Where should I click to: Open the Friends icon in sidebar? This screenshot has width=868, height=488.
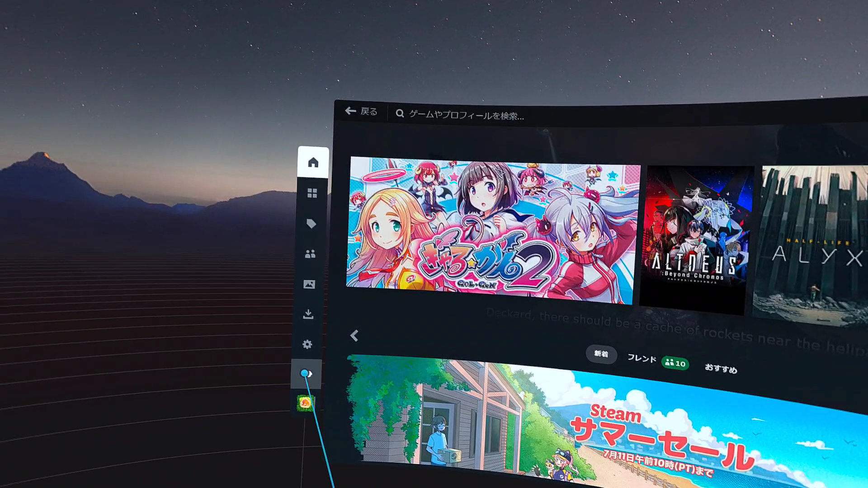pos(310,254)
